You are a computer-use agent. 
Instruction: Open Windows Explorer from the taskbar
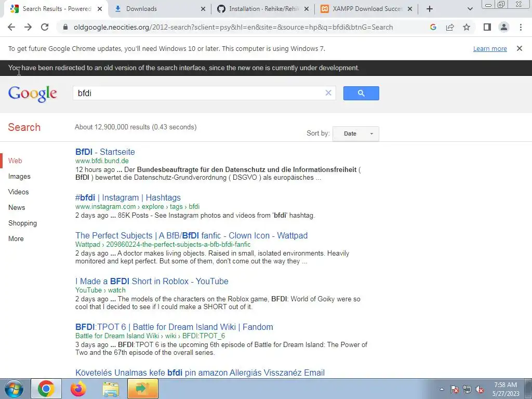[111, 389]
